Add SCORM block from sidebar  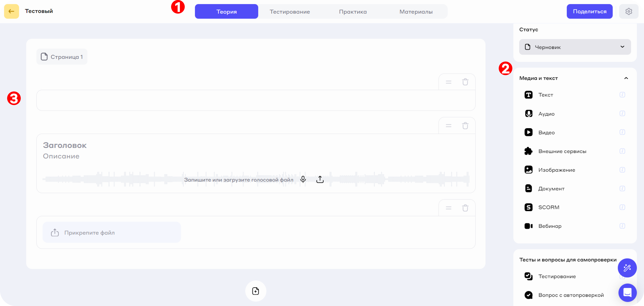coord(549,207)
